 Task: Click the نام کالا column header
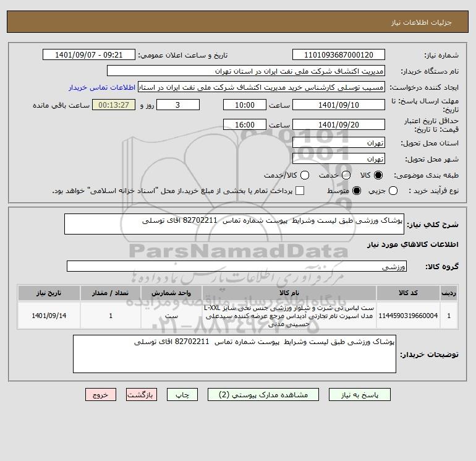pos(289,293)
